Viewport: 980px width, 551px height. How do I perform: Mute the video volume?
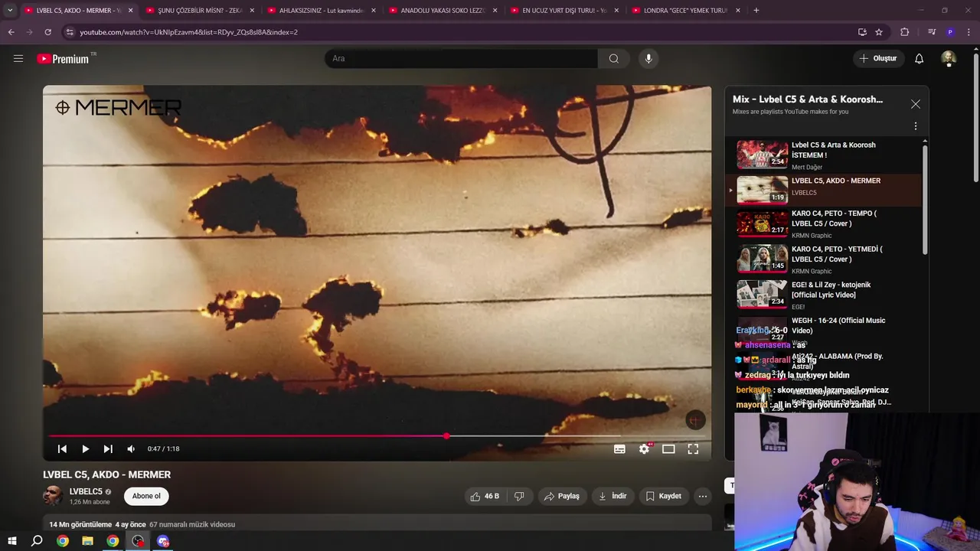coord(131,449)
